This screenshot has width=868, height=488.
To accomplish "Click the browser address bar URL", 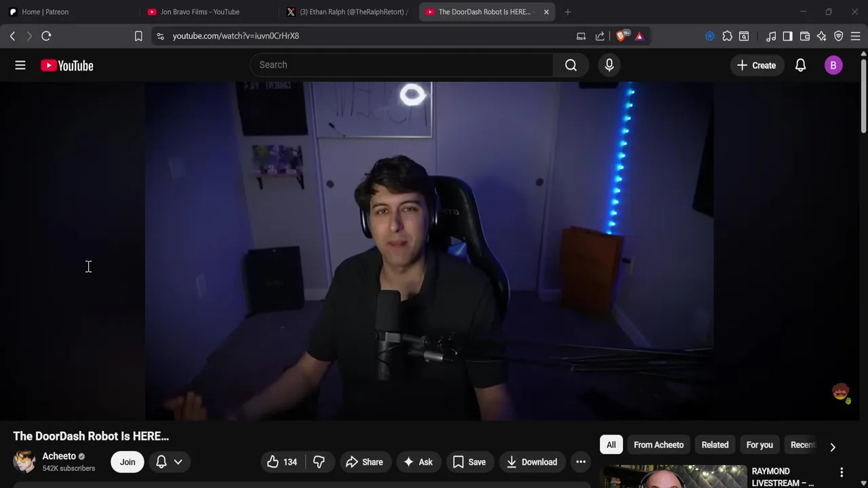I will tap(236, 36).
